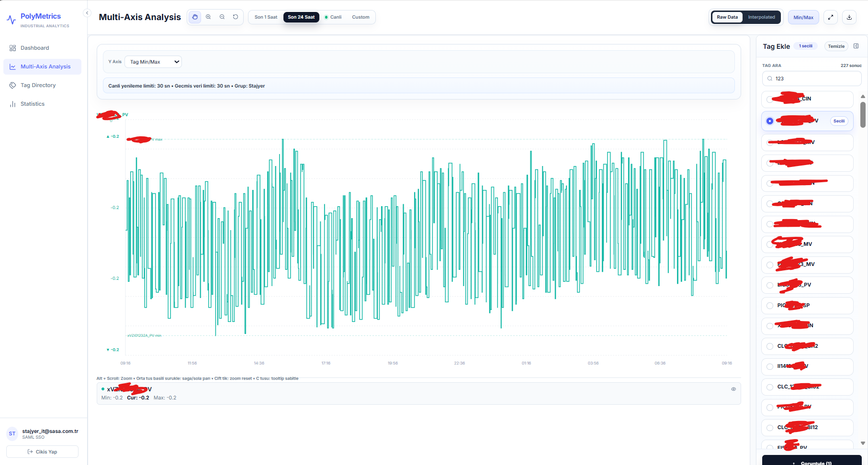Screen dimensions: 868x465
Task: Click the tag list scroll down arrow
Action: (x=863, y=443)
